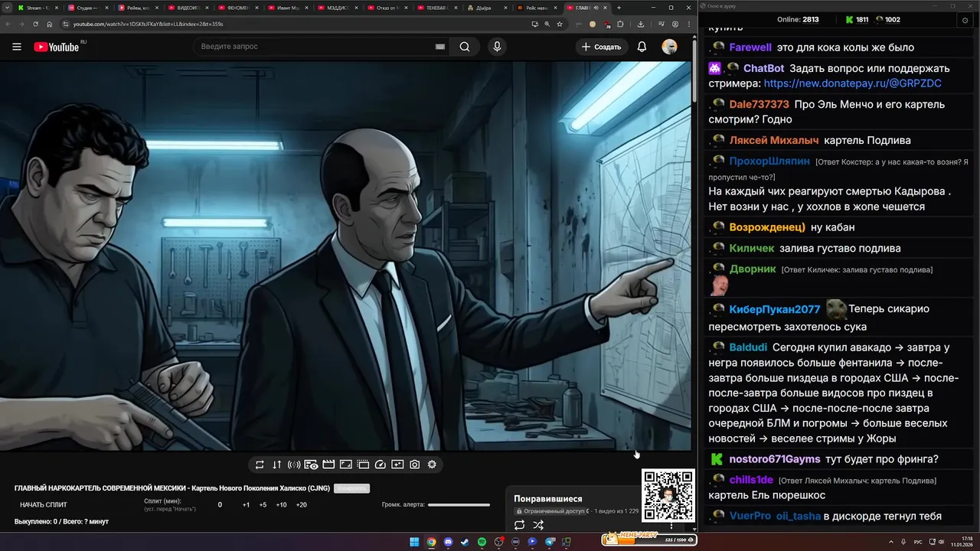Open the YouTube account avatar menu
Viewport: 980px width, 551px height.
pos(669,47)
